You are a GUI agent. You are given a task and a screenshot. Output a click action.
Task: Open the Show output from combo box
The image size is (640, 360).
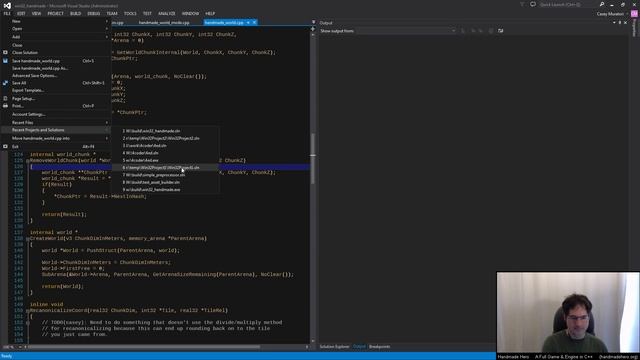[406, 31]
